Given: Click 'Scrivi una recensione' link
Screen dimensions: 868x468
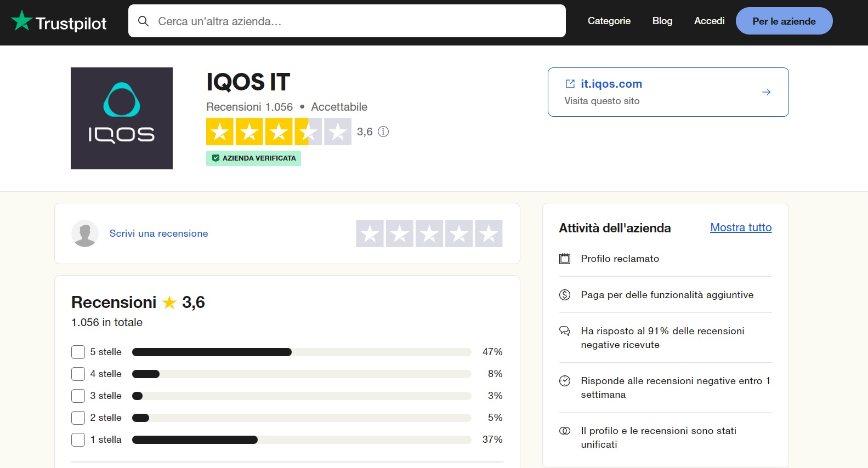Looking at the screenshot, I should (158, 233).
